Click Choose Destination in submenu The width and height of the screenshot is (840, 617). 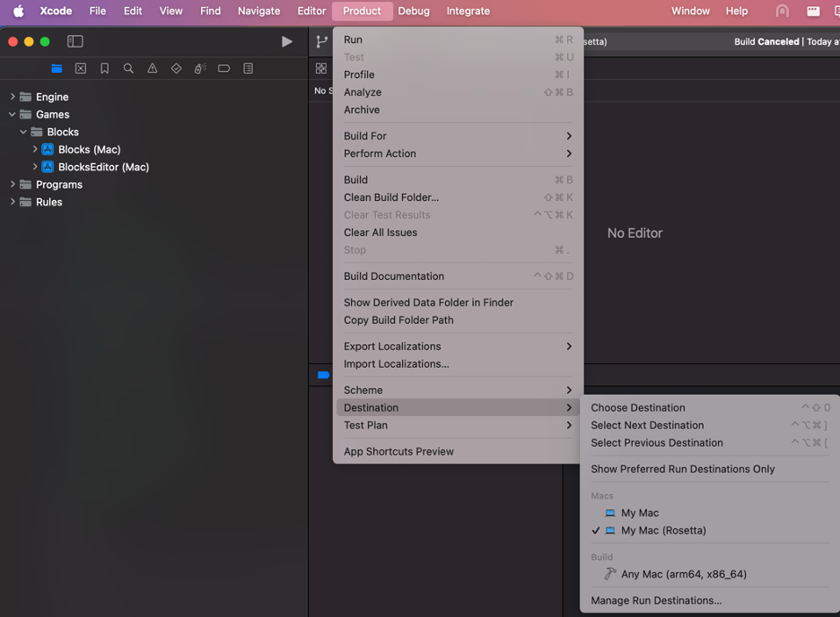pos(710,408)
